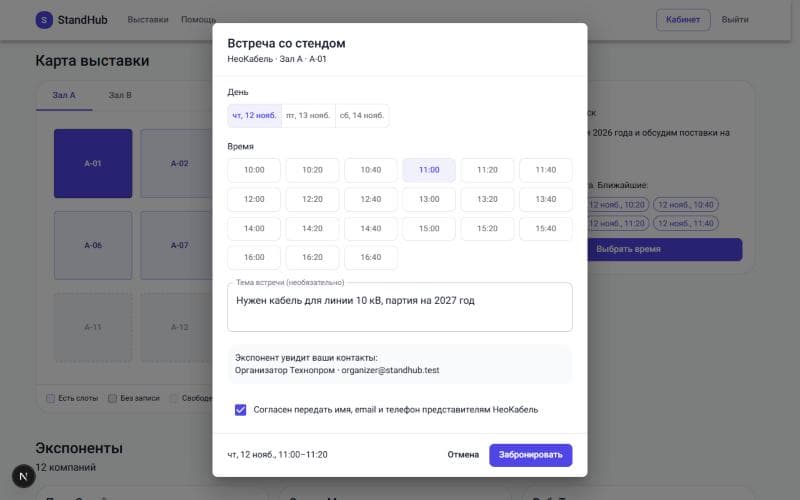Pick the 16:40 time slot

tap(371, 258)
